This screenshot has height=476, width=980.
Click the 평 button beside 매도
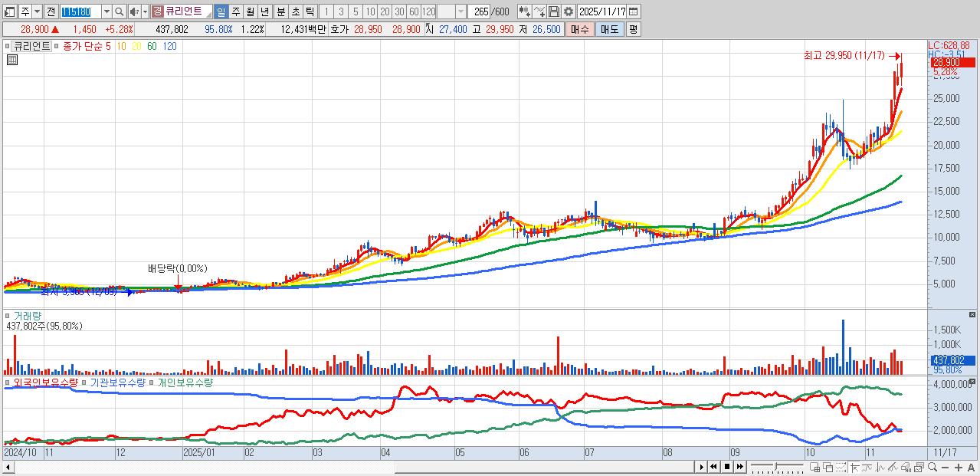pyautogui.click(x=633, y=29)
